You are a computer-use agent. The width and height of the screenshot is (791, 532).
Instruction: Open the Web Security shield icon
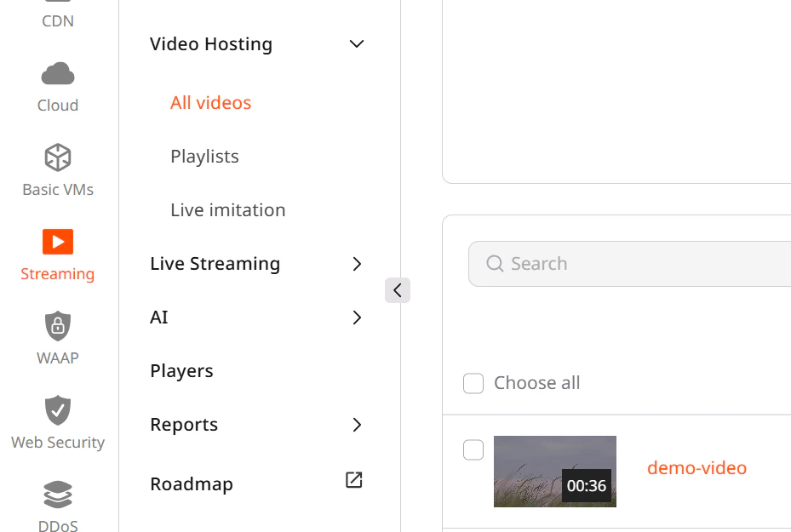point(58,410)
